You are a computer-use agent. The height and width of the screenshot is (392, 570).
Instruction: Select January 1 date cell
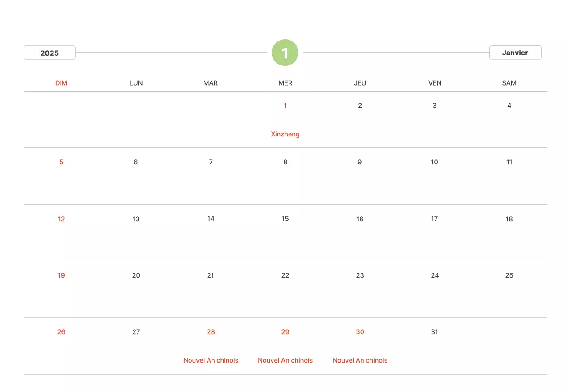point(285,106)
